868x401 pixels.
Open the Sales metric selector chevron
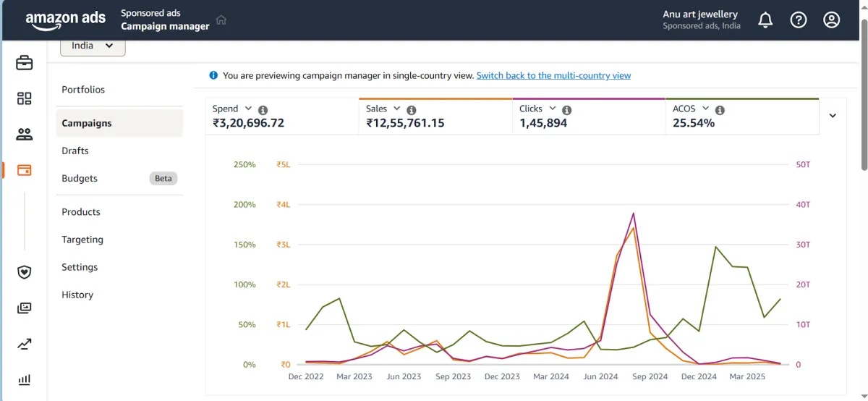(396, 109)
